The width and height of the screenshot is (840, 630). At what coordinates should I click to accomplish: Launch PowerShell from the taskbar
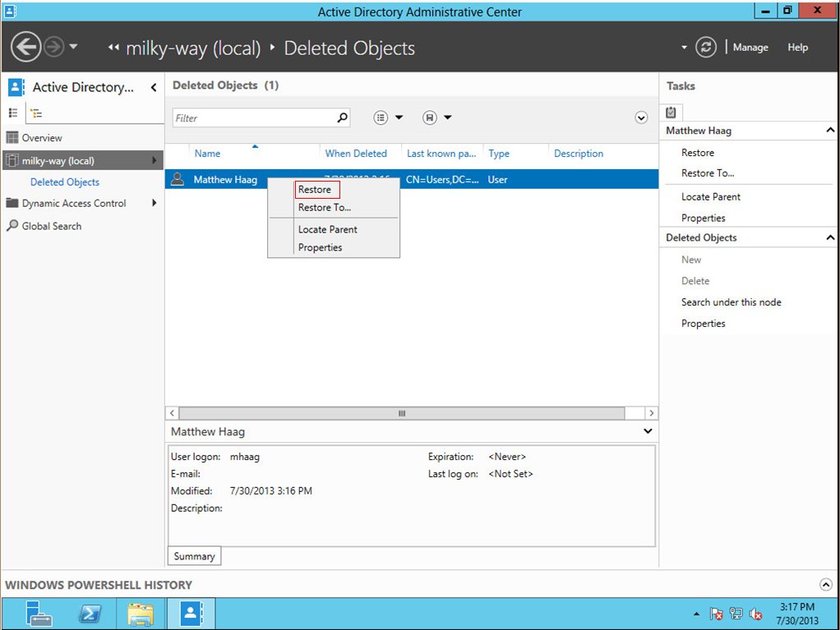click(90, 614)
